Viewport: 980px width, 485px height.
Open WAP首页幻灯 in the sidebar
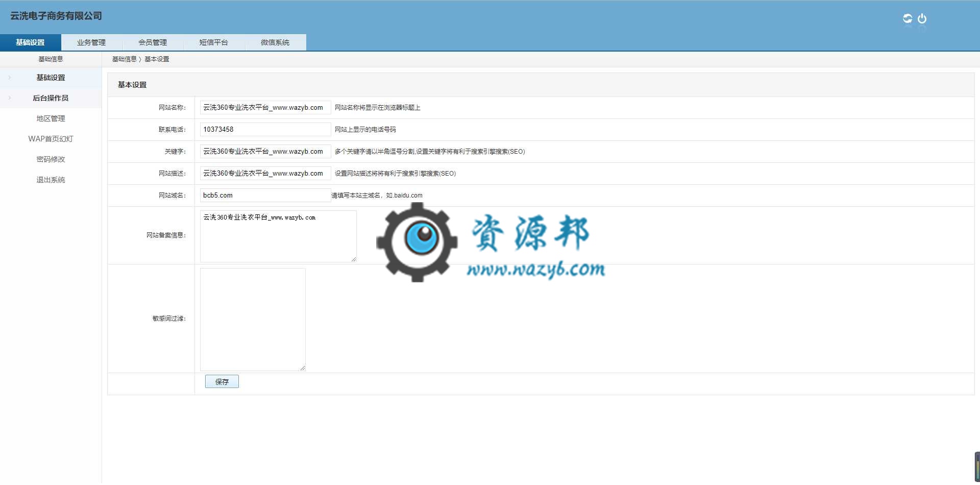click(x=51, y=139)
